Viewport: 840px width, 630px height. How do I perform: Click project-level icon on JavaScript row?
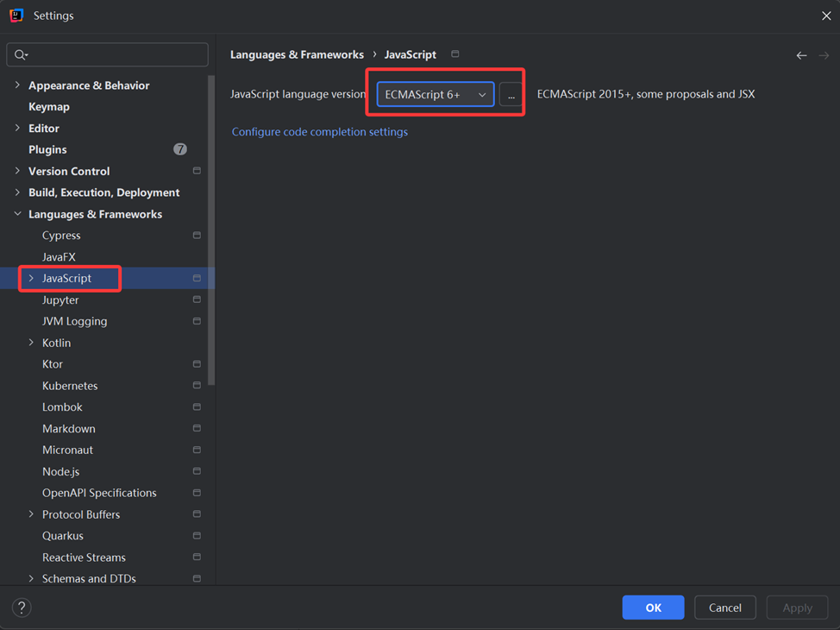coord(197,278)
